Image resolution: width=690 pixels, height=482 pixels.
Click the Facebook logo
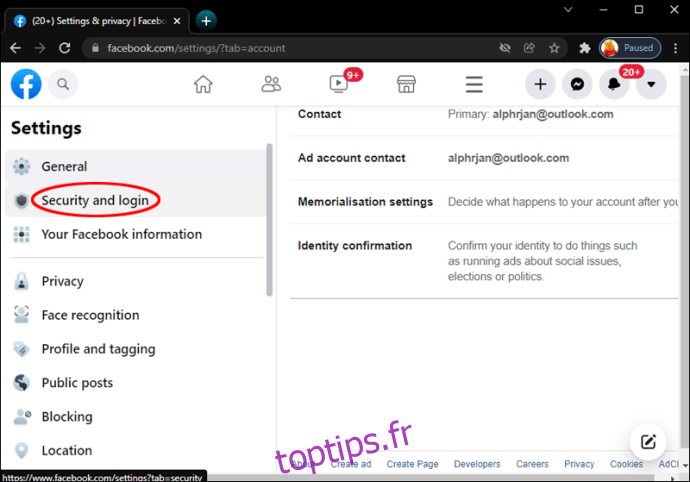click(26, 84)
